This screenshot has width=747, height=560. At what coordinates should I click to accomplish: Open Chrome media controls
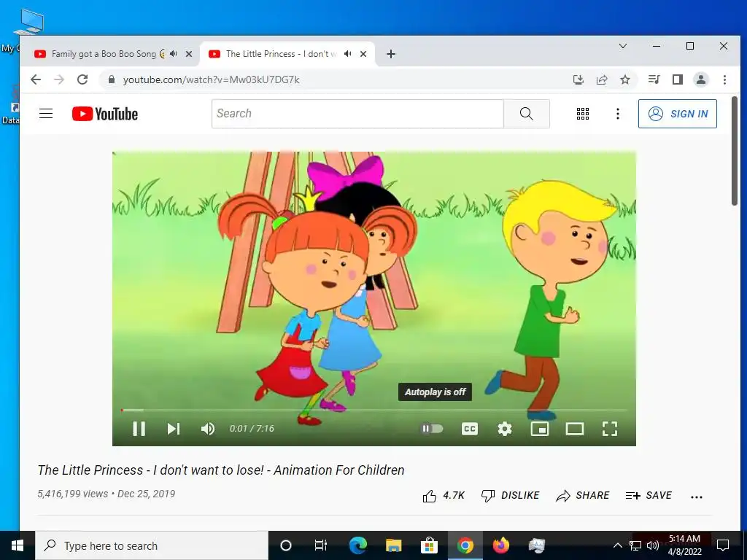pyautogui.click(x=654, y=79)
